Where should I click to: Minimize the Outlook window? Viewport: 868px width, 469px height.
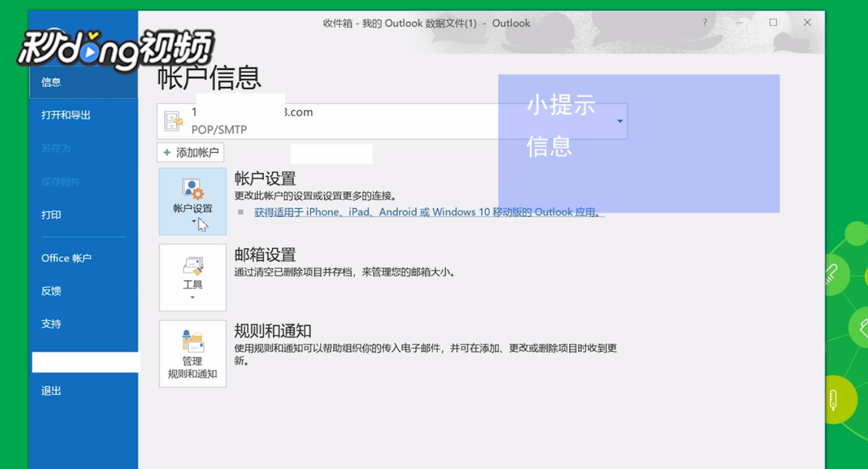point(739,23)
